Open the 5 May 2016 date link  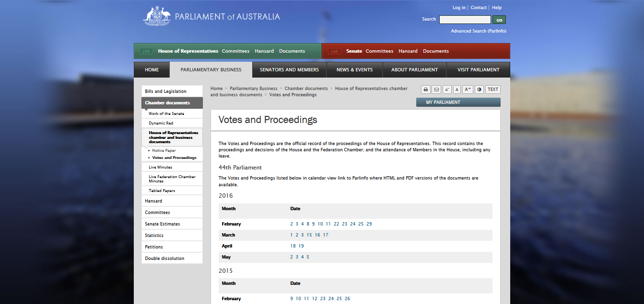308,257
